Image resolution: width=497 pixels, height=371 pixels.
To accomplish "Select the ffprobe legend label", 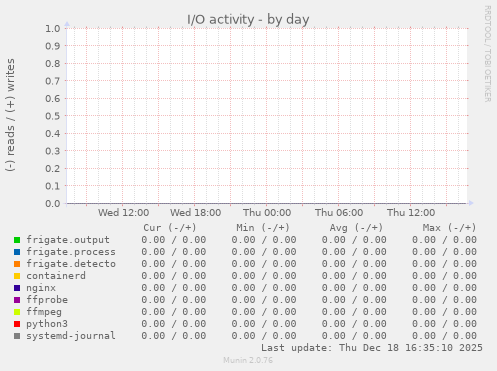I will pyautogui.click(x=47, y=300).
